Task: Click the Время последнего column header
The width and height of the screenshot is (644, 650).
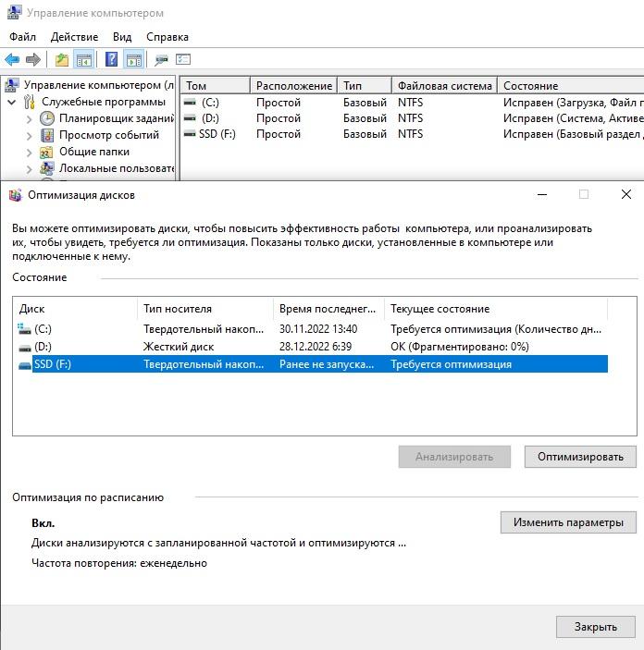Action: 328,309
